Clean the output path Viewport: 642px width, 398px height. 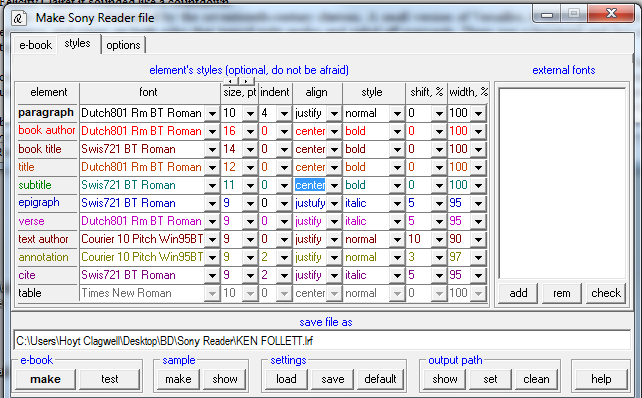point(536,379)
